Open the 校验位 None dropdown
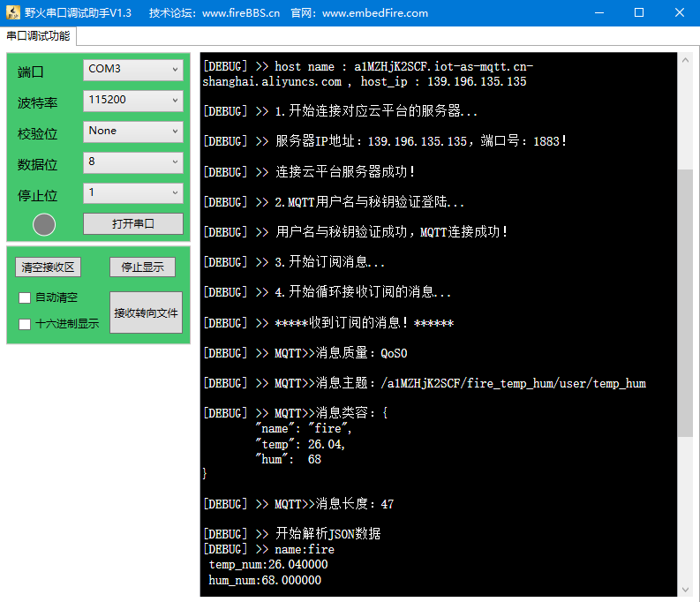The width and height of the screenshot is (700, 602). click(133, 132)
